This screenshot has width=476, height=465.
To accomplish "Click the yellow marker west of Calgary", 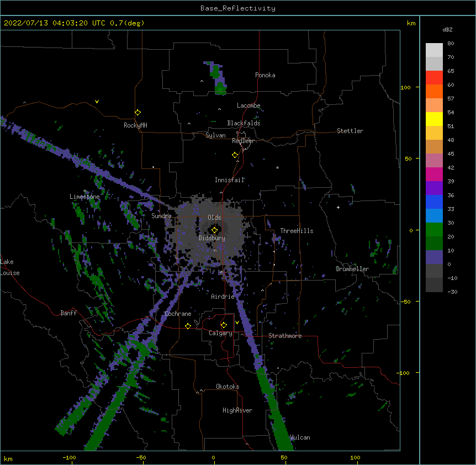I will (x=188, y=326).
